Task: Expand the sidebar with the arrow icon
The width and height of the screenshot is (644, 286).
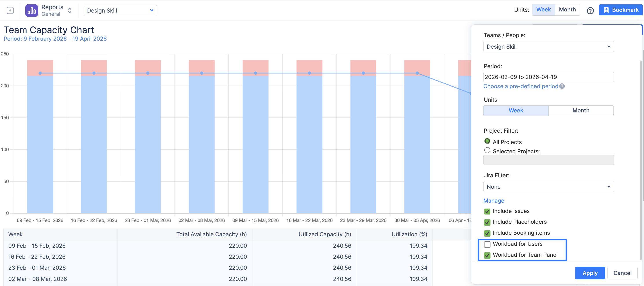Action: [10, 11]
